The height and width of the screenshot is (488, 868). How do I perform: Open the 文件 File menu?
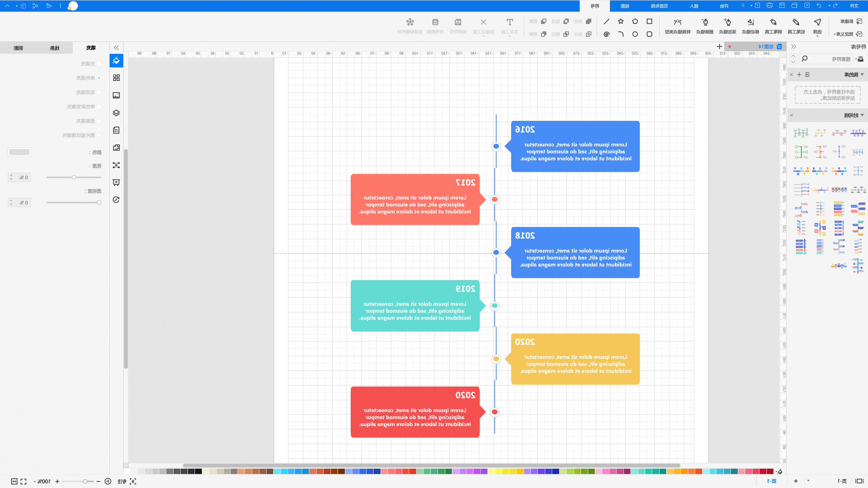854,6
